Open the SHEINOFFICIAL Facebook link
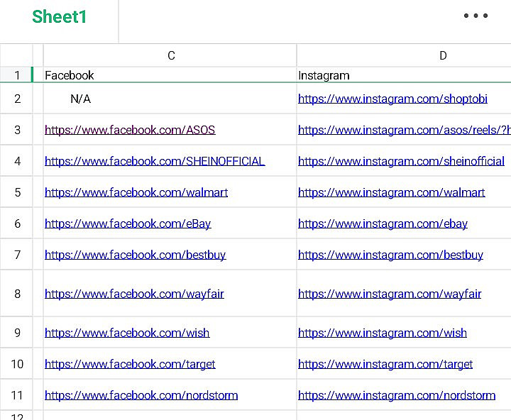This screenshot has height=420, width=511. 155,161
